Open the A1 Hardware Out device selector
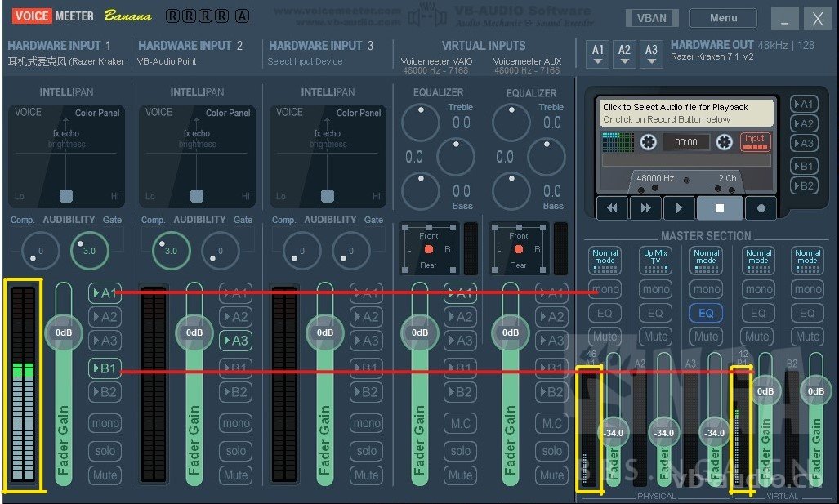This screenshot has width=839, height=504. click(x=597, y=53)
